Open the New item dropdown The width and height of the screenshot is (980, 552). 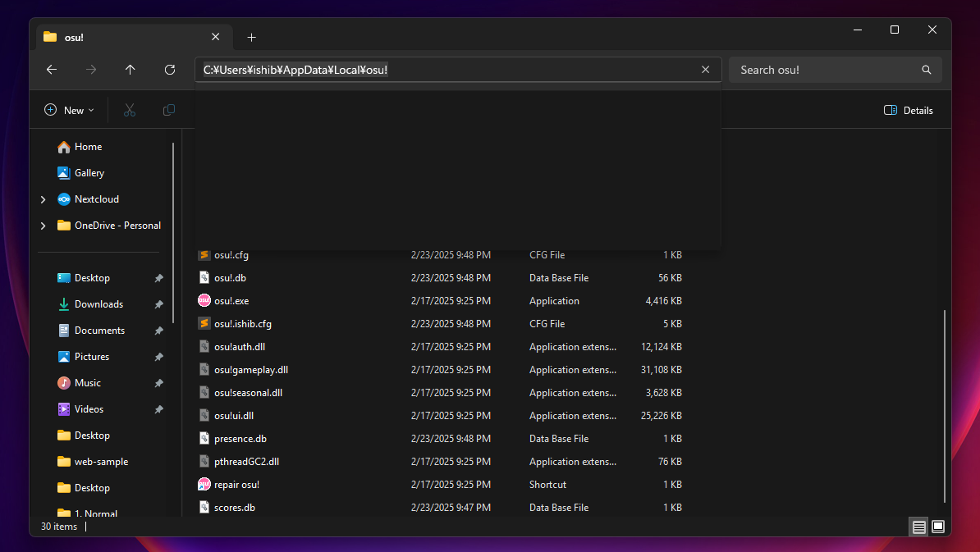tap(70, 111)
